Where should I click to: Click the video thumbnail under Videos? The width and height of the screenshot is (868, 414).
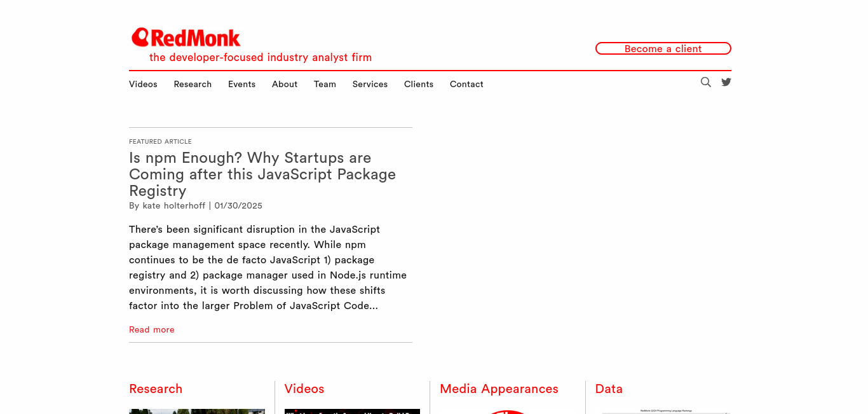(352, 411)
